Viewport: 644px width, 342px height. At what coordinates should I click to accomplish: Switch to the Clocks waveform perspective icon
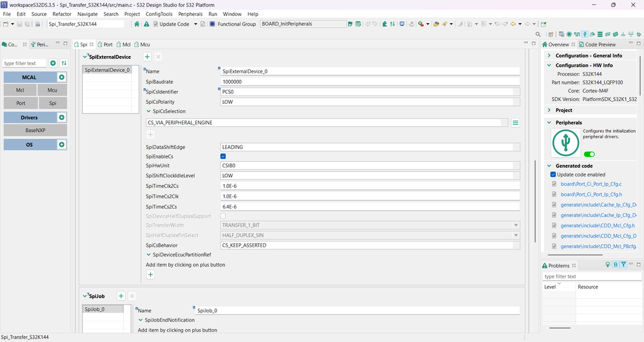coord(577,35)
